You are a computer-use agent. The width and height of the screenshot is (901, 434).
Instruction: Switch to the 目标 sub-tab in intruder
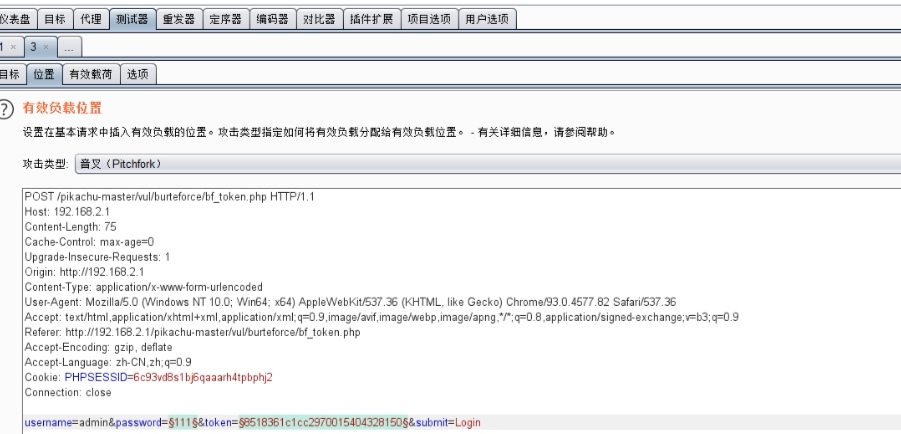(9, 74)
